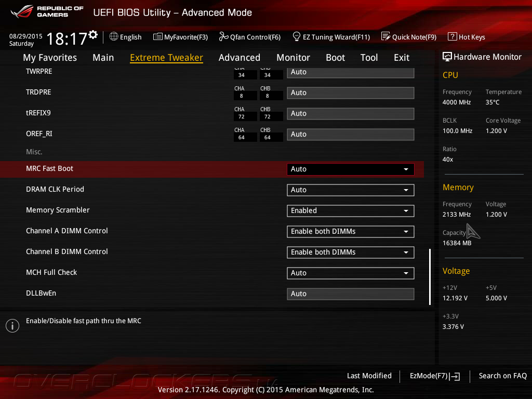Open the DRAM CLK Period dropdown
The height and width of the screenshot is (399, 532).
pos(351,190)
